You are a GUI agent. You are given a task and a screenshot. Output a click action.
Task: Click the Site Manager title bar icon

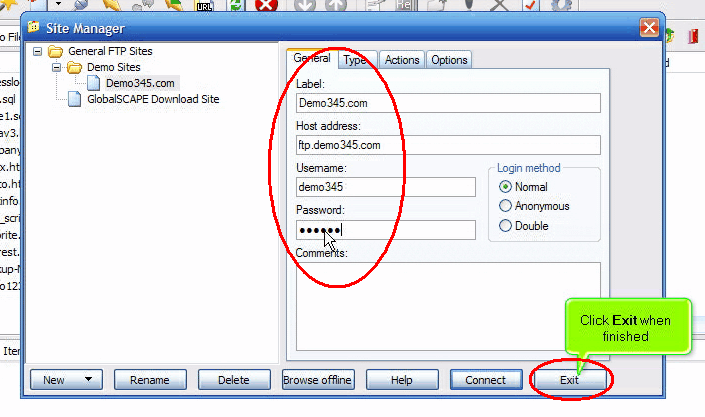(33, 27)
